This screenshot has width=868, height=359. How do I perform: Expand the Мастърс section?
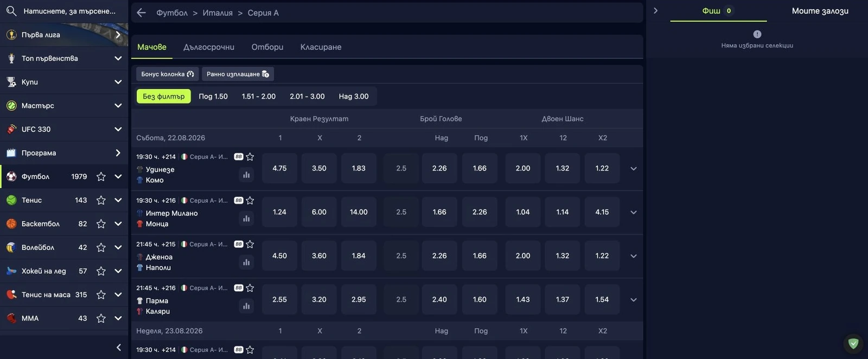pyautogui.click(x=118, y=105)
